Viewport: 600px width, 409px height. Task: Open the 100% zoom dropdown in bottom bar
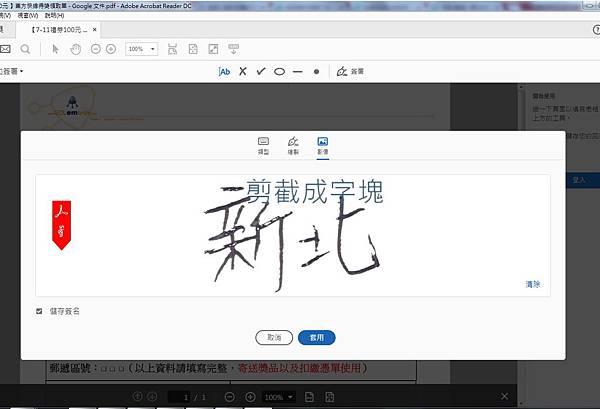(x=279, y=397)
